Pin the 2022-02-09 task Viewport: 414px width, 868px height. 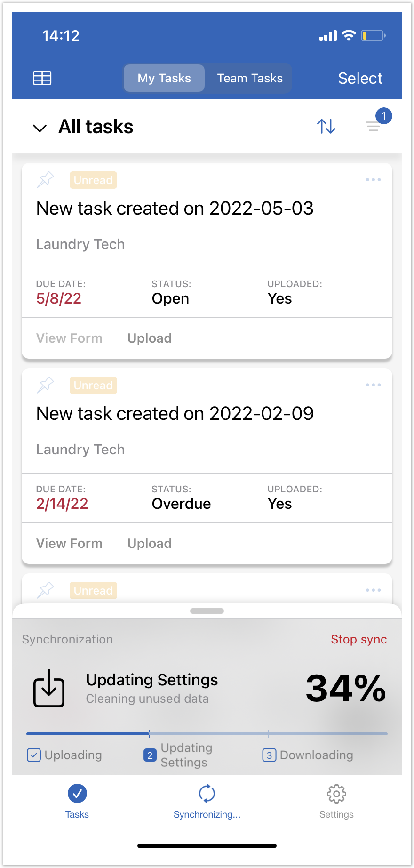tap(45, 385)
